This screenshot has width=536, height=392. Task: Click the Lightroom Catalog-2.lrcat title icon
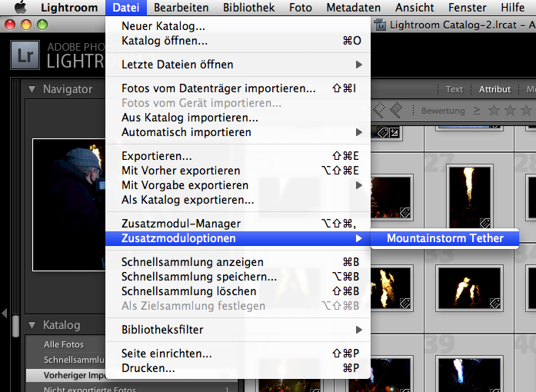380,25
